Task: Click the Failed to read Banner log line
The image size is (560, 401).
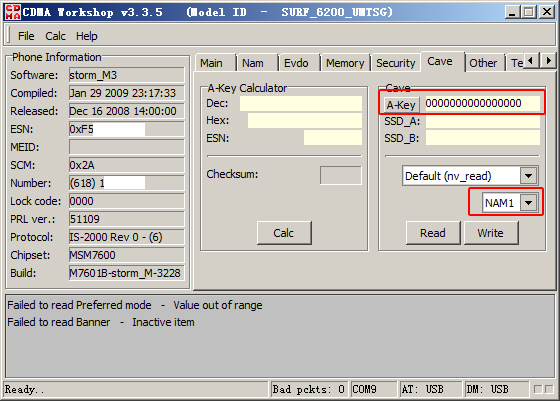Action: [x=101, y=322]
